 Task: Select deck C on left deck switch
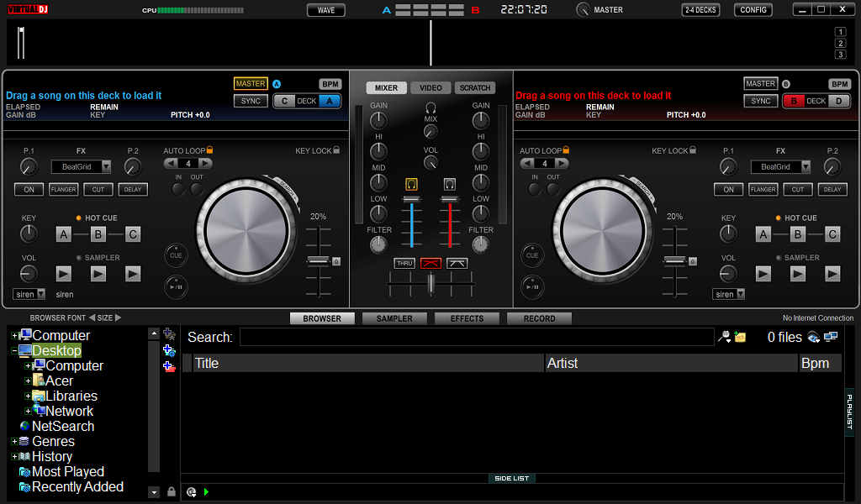point(284,101)
